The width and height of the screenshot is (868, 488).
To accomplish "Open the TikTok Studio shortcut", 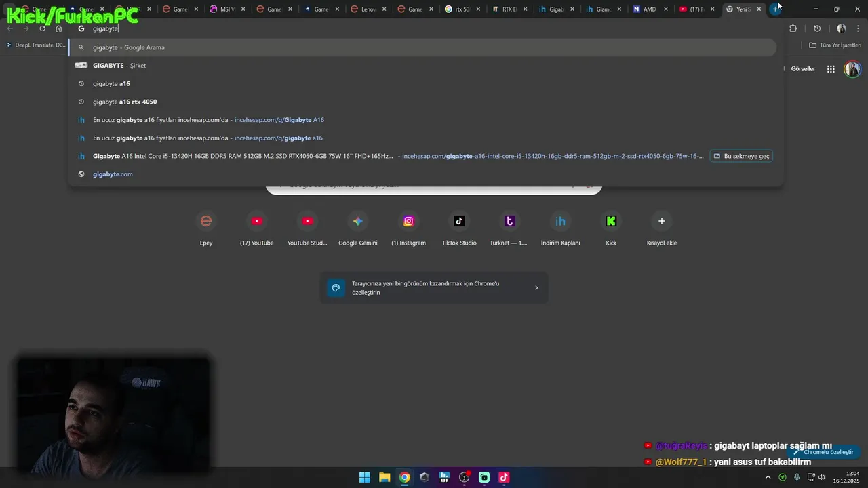I will coord(459,228).
